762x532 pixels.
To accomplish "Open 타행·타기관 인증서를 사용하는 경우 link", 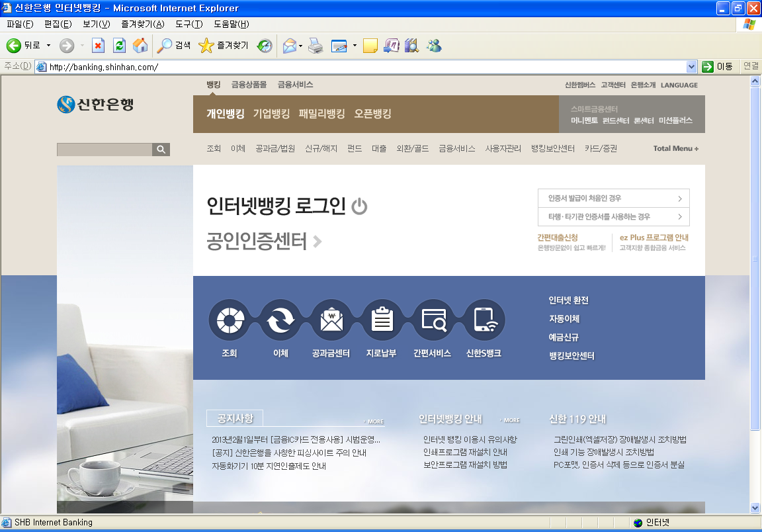I will 614,216.
